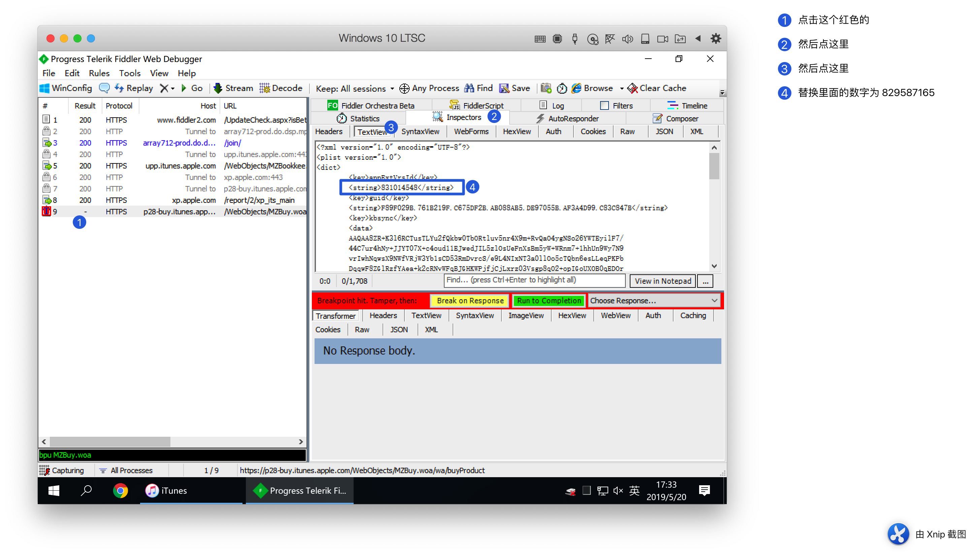The height and width of the screenshot is (554, 980).
Task: Open Find with the binoculars icon
Action: click(478, 88)
